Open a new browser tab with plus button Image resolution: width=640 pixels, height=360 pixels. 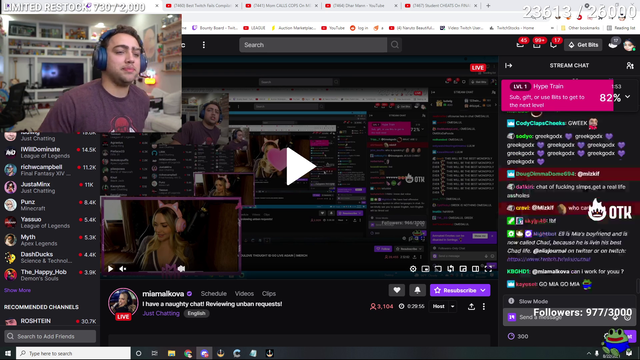tap(488, 6)
